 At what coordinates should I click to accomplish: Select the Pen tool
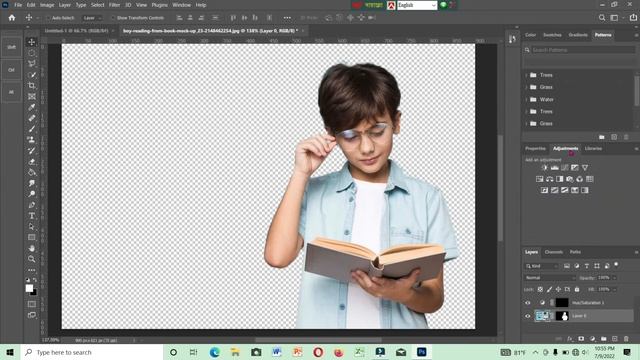point(31,205)
